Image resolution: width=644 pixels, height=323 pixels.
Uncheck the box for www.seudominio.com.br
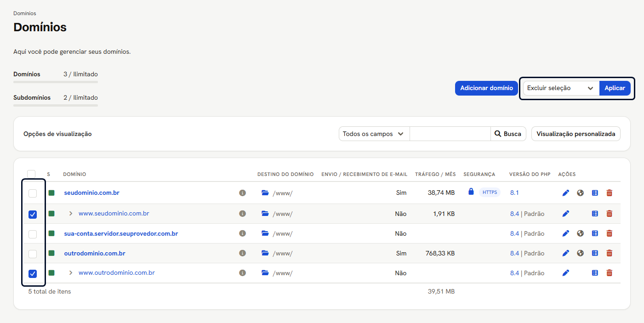33,214
